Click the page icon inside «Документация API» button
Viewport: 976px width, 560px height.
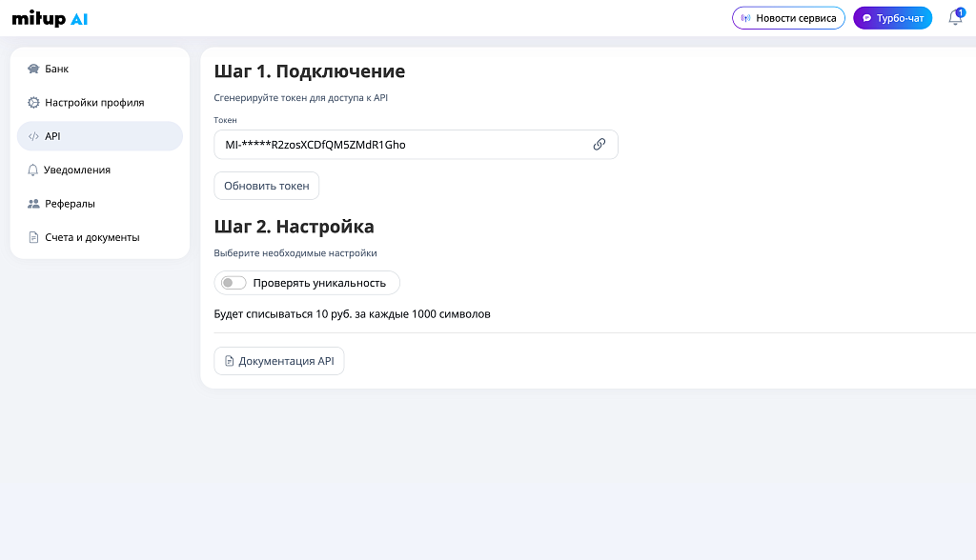tap(230, 361)
